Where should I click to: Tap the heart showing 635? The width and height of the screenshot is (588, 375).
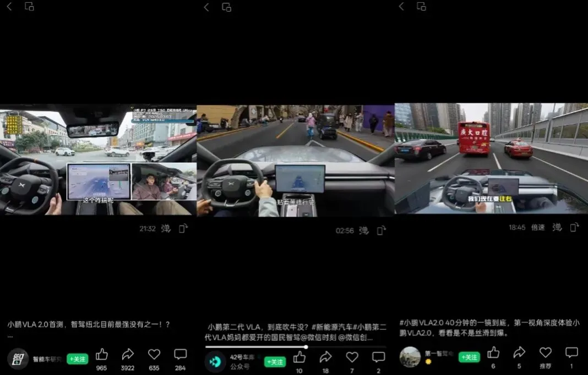pos(154,355)
